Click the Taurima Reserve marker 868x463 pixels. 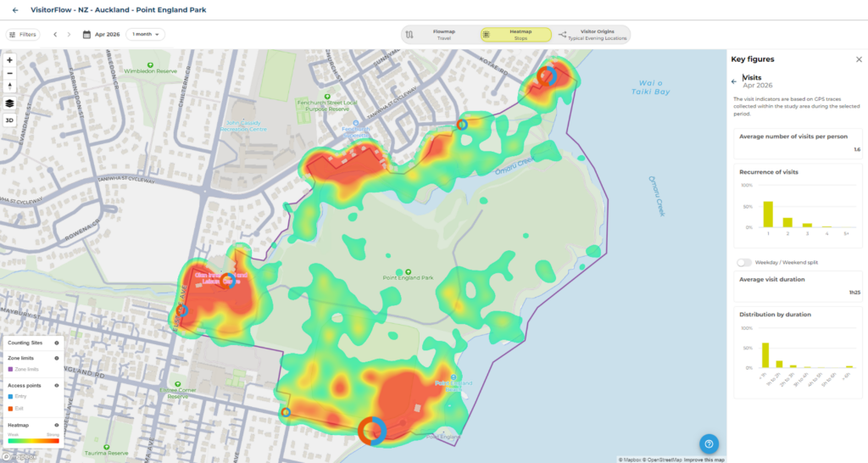(x=106, y=447)
